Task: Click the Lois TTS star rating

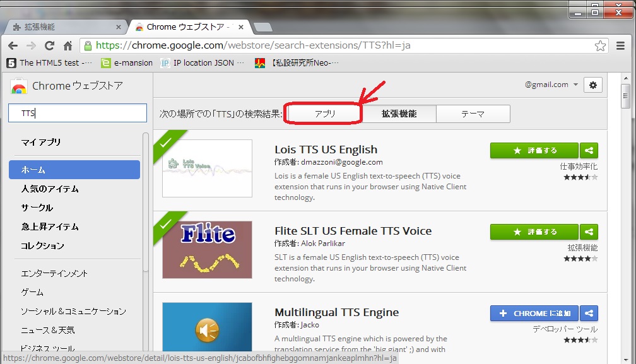Action: (x=580, y=177)
